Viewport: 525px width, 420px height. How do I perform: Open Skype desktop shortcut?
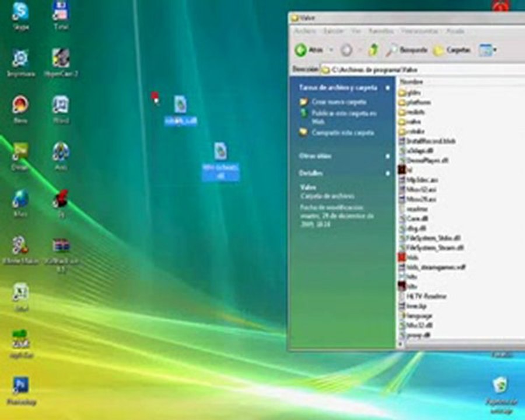(20, 16)
